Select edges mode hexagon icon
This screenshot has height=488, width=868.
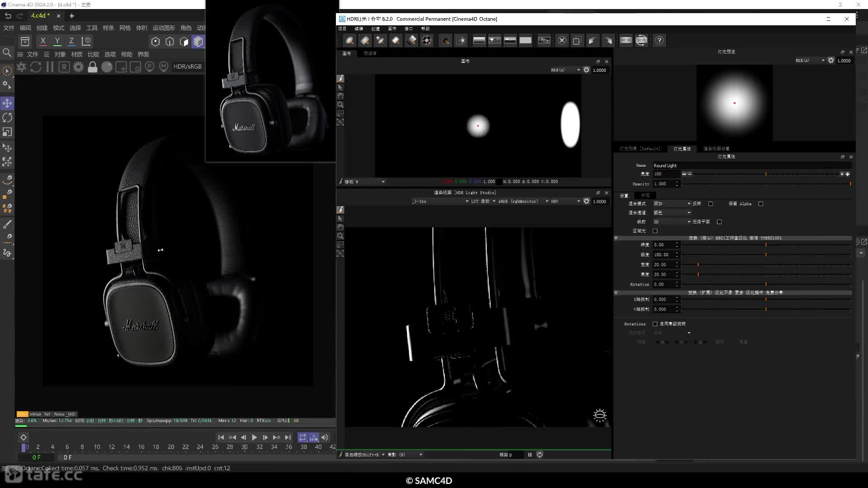170,42
